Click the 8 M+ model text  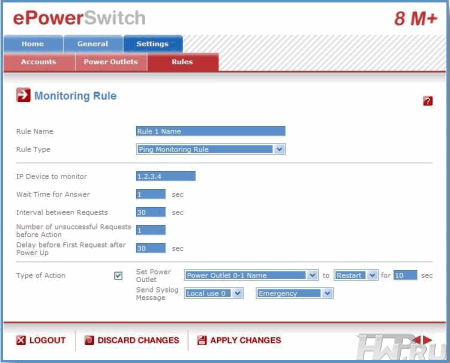click(416, 19)
